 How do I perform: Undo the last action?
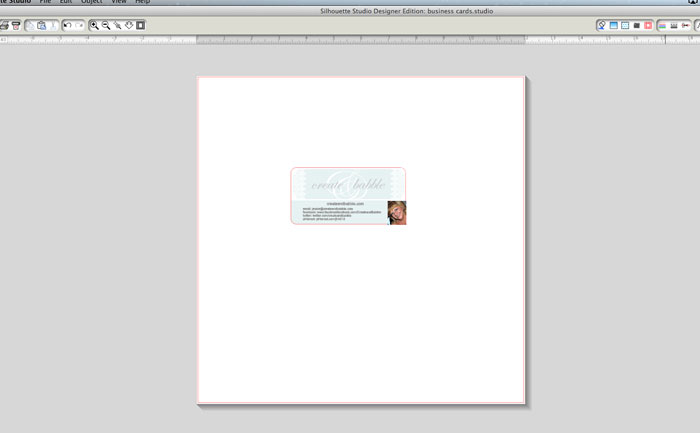67,25
